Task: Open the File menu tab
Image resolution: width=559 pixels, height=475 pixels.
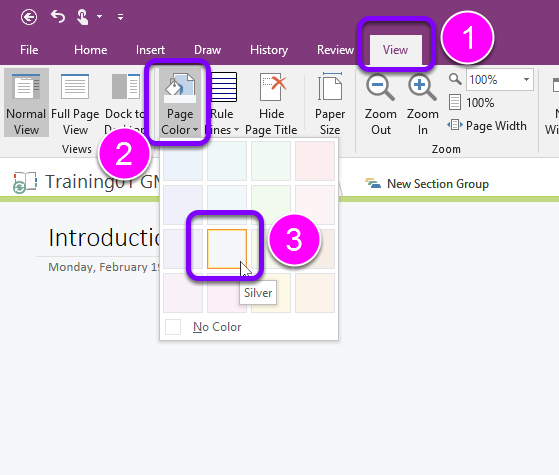Action: (29, 50)
